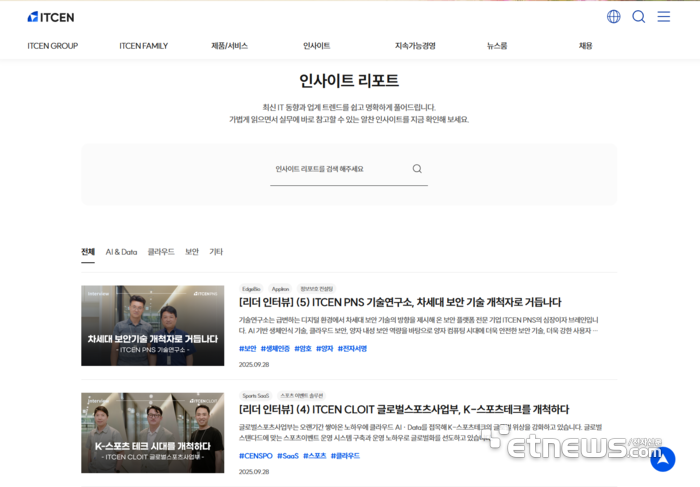Open the ITCEN FAMILY menu
Viewport: 700px width, 487px height.
tap(143, 46)
